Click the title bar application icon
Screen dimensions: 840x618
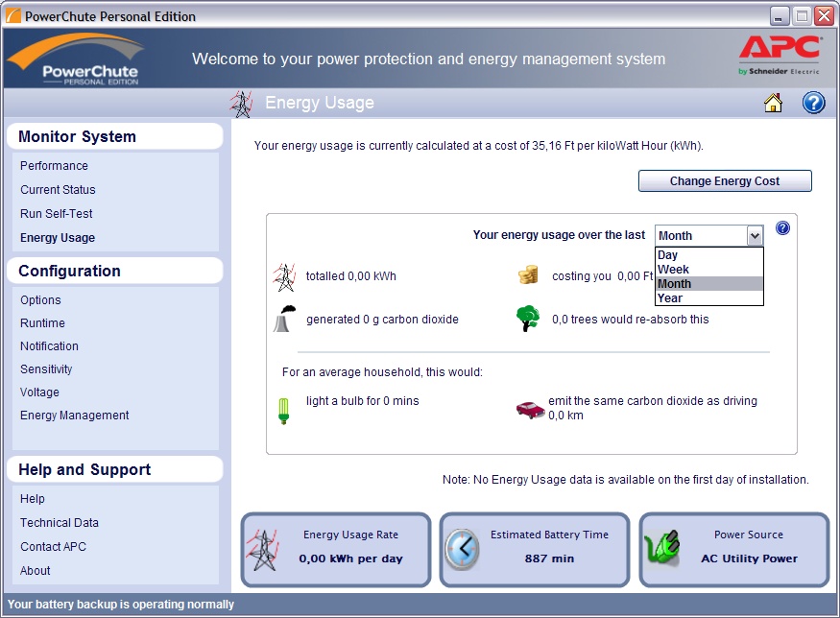(12, 16)
